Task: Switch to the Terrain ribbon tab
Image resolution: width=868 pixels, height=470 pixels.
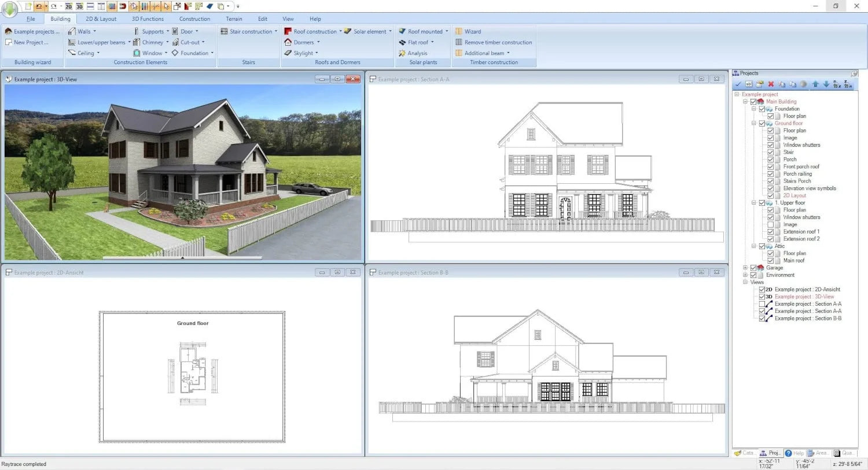Action: [x=234, y=19]
